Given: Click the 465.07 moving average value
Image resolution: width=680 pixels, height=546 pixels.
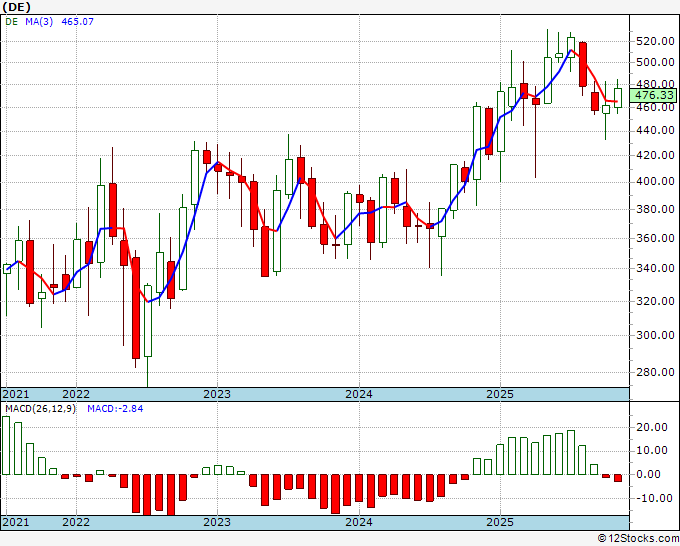Looking at the screenshot, I should (x=78, y=22).
